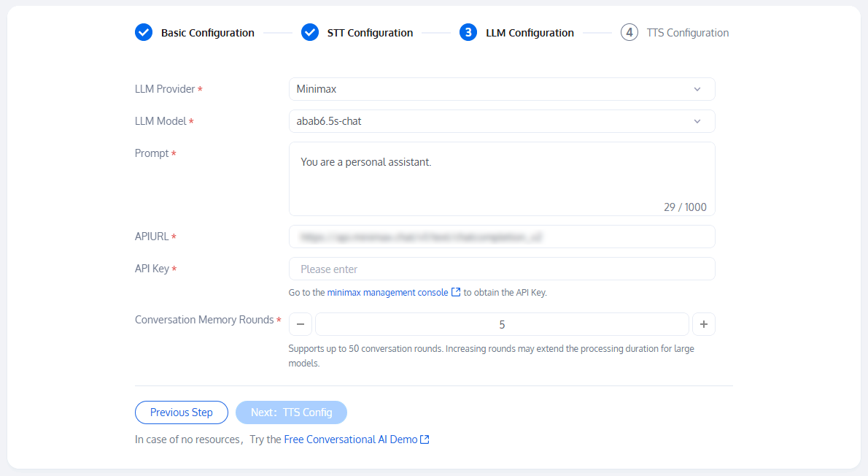Click external link icon beside minimax management console
Image resolution: width=868 pixels, height=476 pixels.
[456, 293]
